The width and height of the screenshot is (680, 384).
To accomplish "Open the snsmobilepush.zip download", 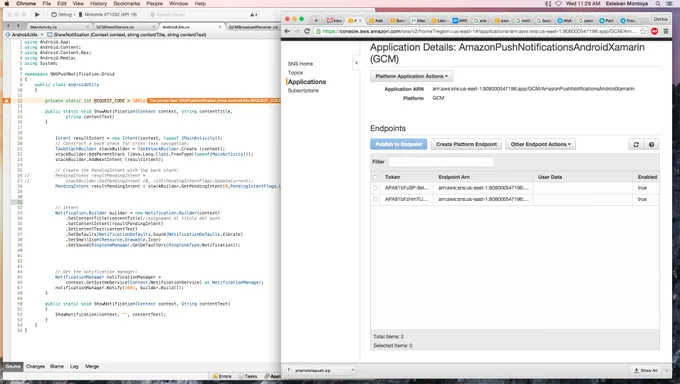I will pyautogui.click(x=313, y=371).
